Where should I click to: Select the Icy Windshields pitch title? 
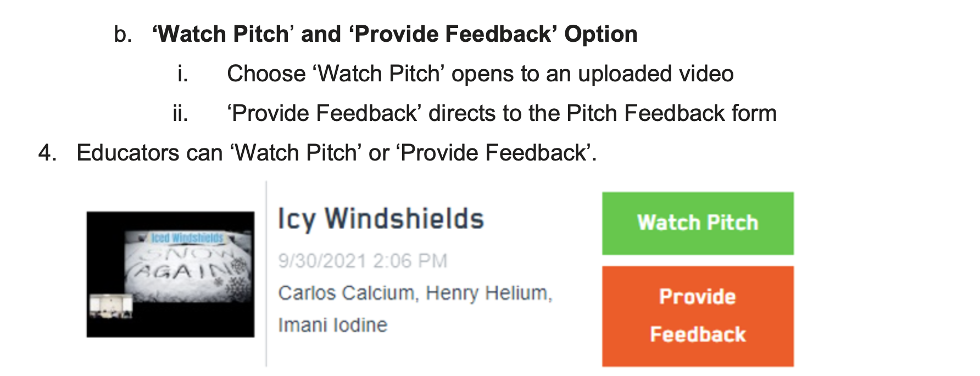click(381, 219)
